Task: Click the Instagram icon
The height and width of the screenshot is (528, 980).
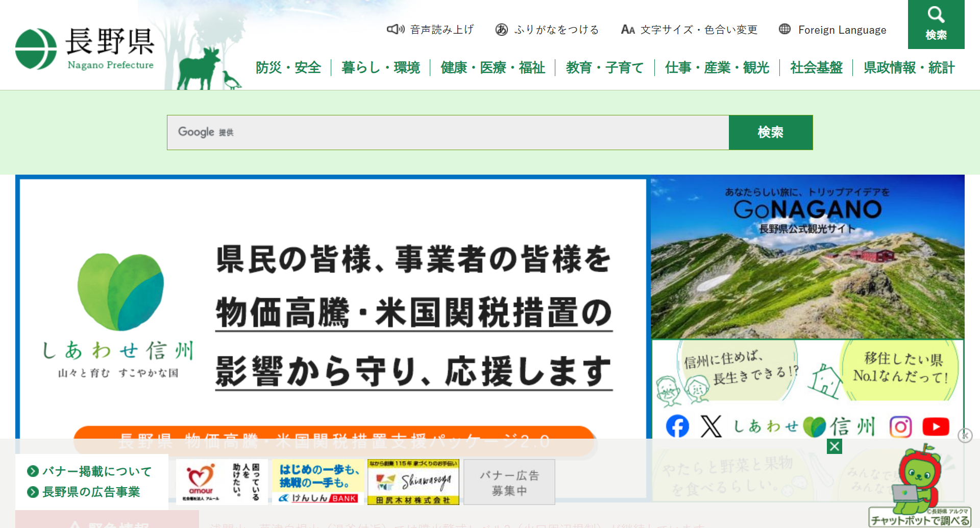Action: click(900, 426)
